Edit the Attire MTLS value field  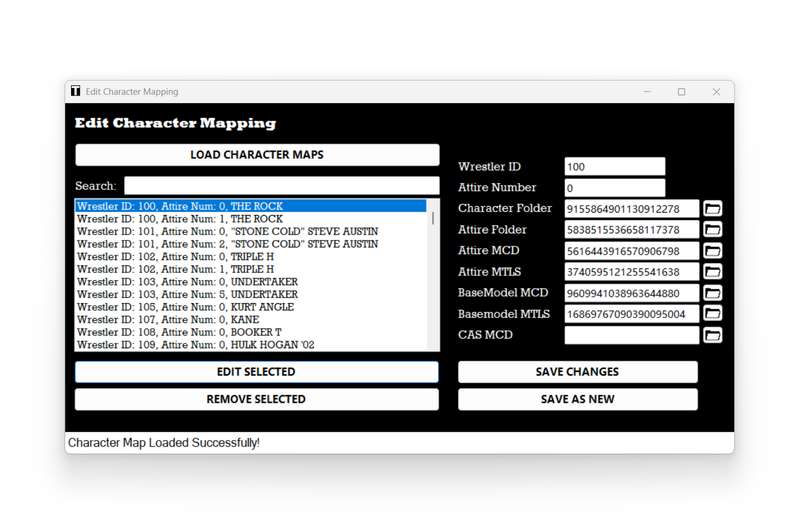pyautogui.click(x=632, y=272)
